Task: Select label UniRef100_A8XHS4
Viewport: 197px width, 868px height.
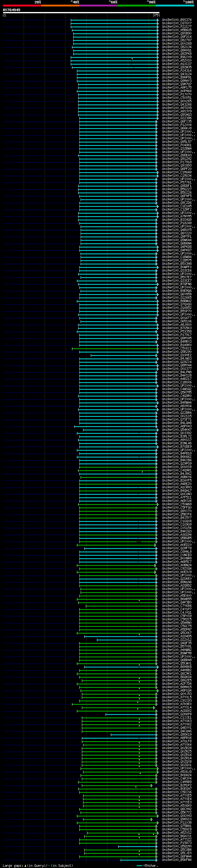Action: [x=177, y=406]
